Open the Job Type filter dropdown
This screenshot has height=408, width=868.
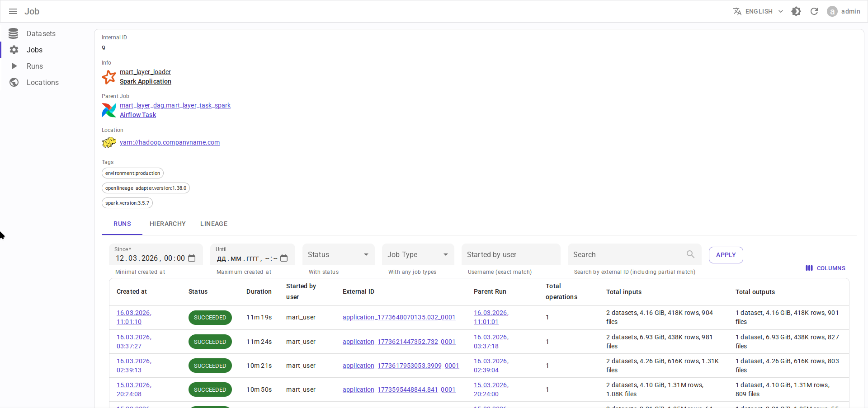[x=418, y=254]
